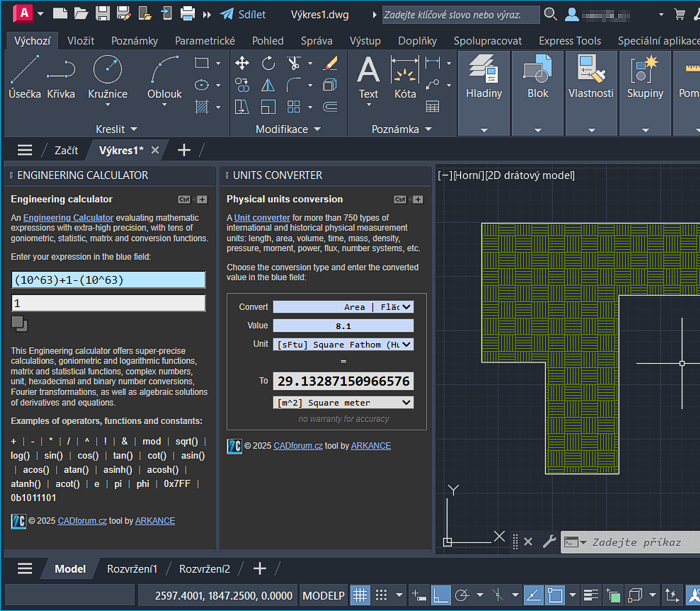Insert a table from Poznámka panel
Image resolution: width=700 pixels, height=611 pixels.
click(x=432, y=107)
